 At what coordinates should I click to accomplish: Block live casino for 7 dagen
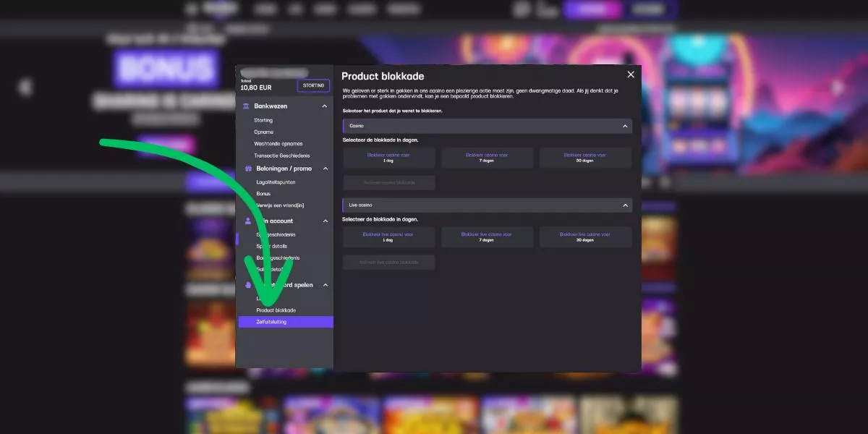click(488, 237)
